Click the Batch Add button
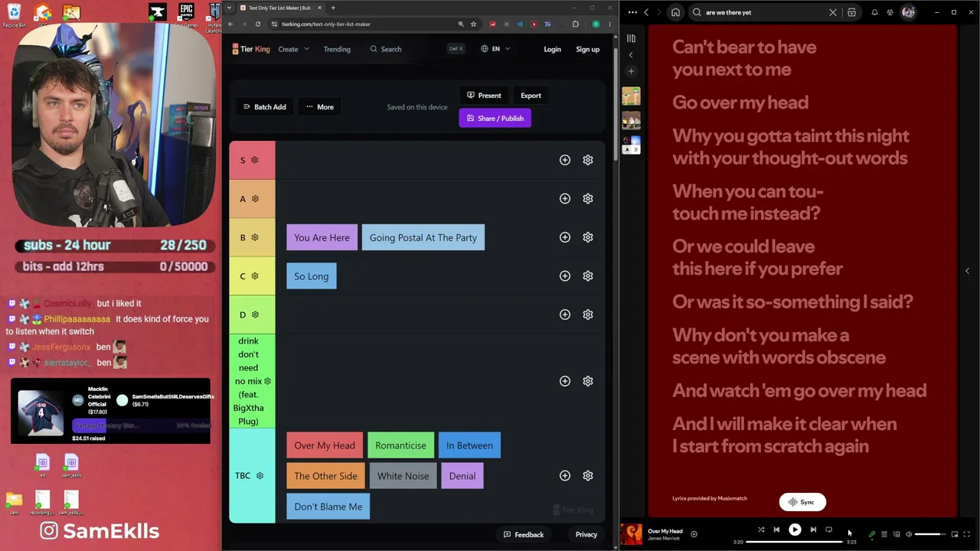The width and height of the screenshot is (980, 551). tap(265, 107)
